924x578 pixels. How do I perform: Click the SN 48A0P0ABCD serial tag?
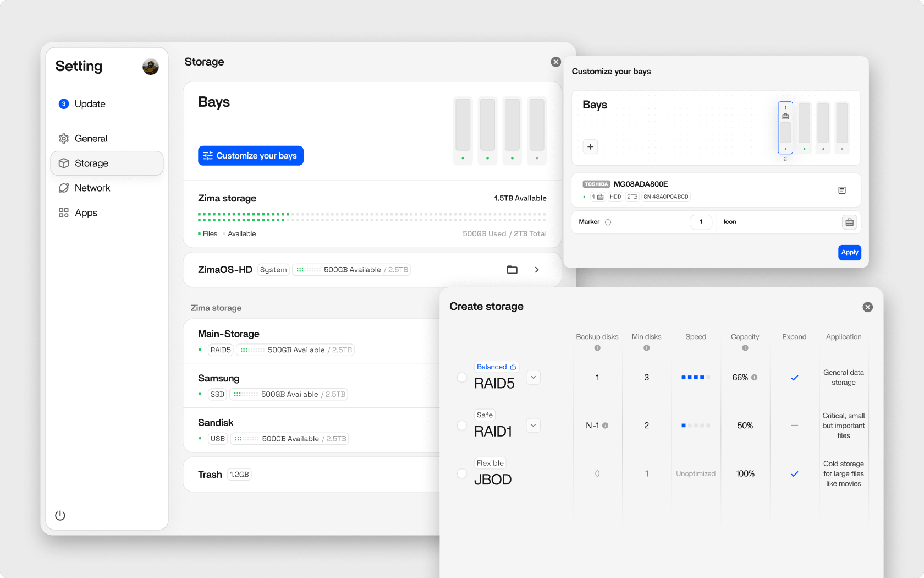pos(666,197)
